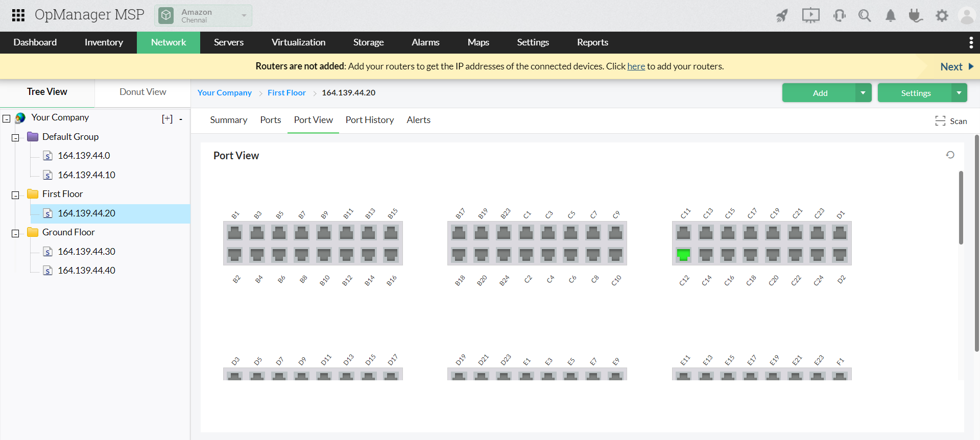Collapse all tree nodes with minus
Viewport: 980px width, 440px height.
[181, 119]
